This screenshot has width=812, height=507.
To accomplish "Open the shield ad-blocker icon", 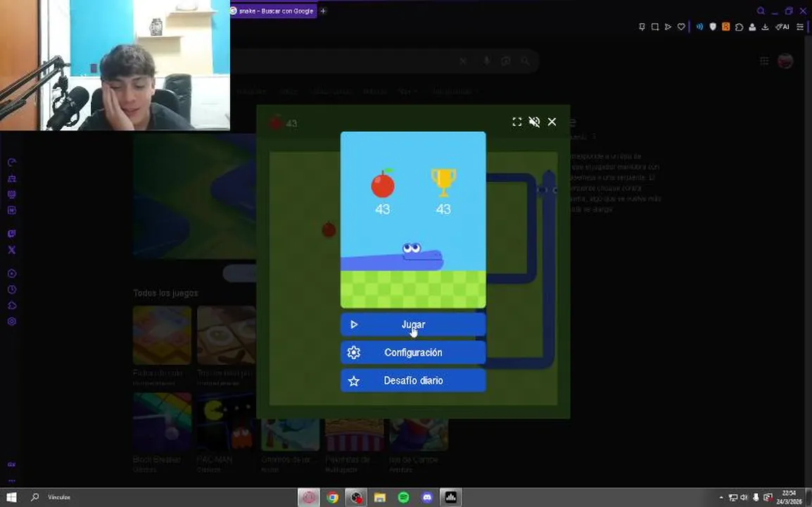I will click(x=713, y=27).
